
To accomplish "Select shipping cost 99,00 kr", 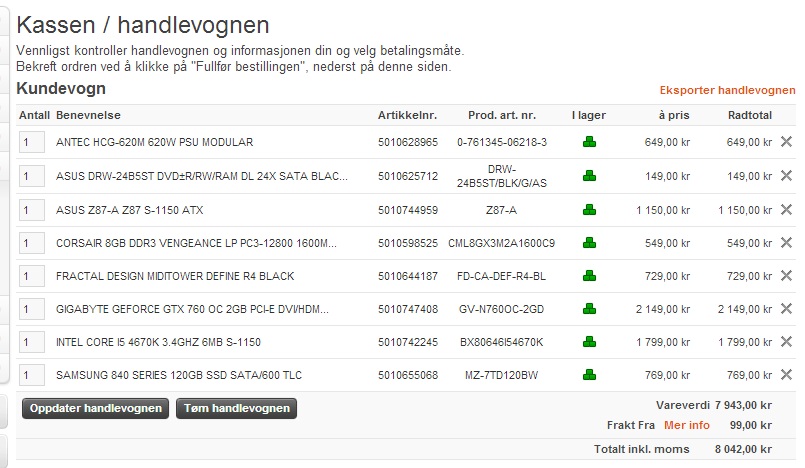I will [x=751, y=425].
